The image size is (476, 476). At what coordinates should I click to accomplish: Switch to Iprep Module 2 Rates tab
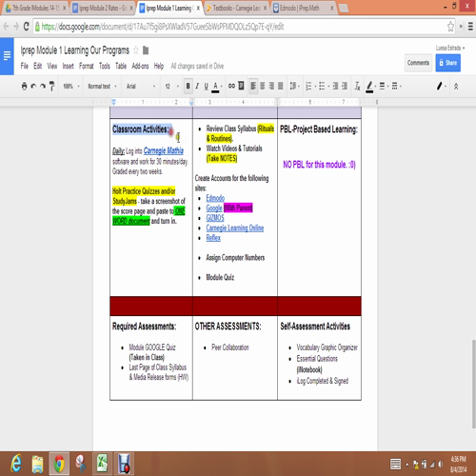[103, 9]
